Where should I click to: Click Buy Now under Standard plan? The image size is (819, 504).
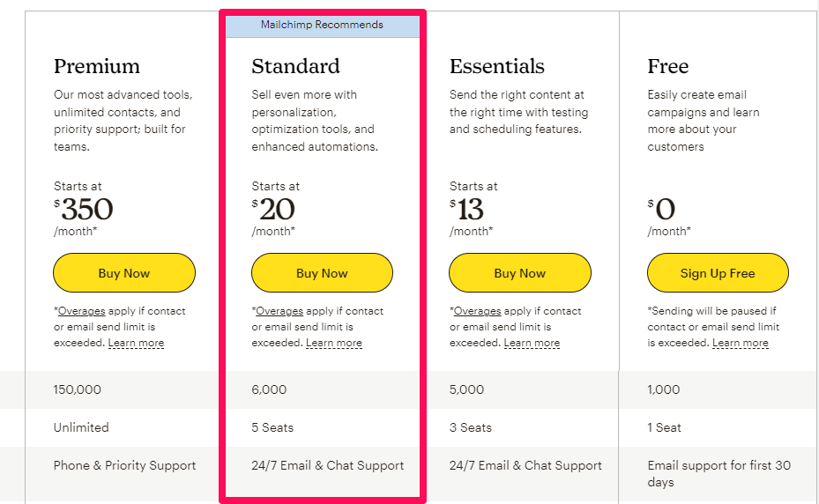tap(322, 272)
